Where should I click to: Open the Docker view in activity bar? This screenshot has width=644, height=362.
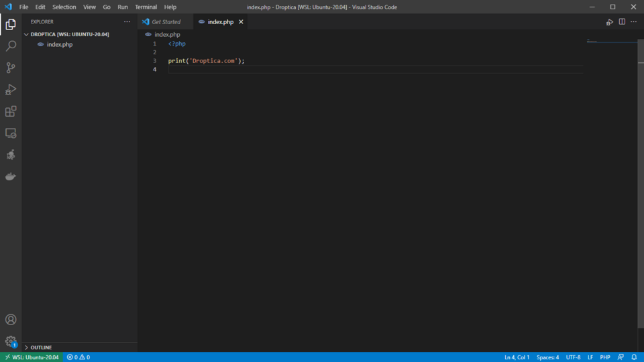point(11,176)
